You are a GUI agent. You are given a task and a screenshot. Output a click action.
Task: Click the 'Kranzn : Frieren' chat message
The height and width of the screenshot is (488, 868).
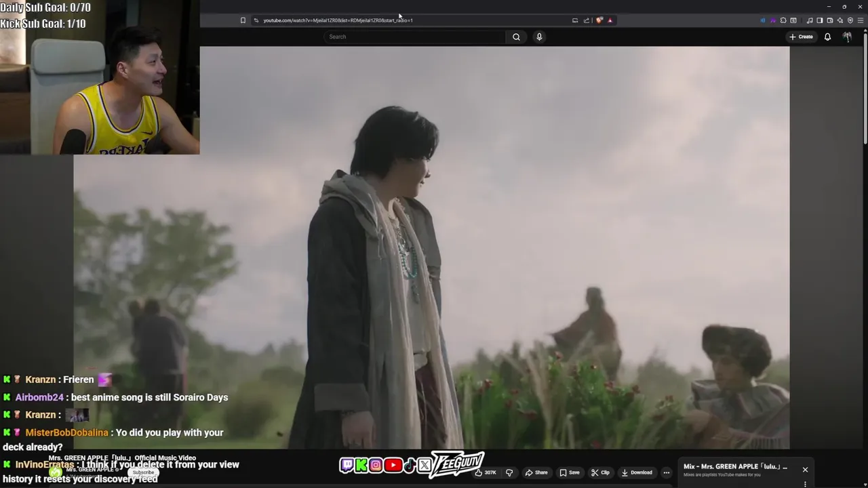[x=60, y=380]
